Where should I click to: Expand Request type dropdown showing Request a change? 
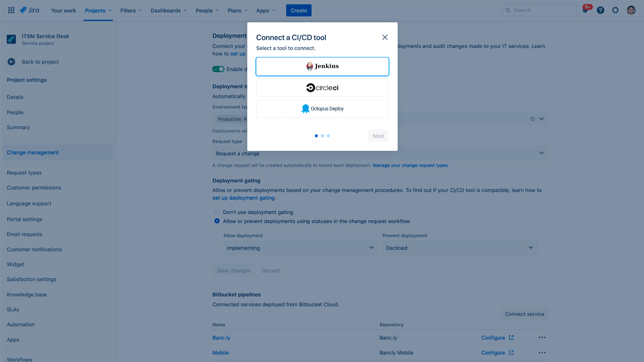coord(542,153)
